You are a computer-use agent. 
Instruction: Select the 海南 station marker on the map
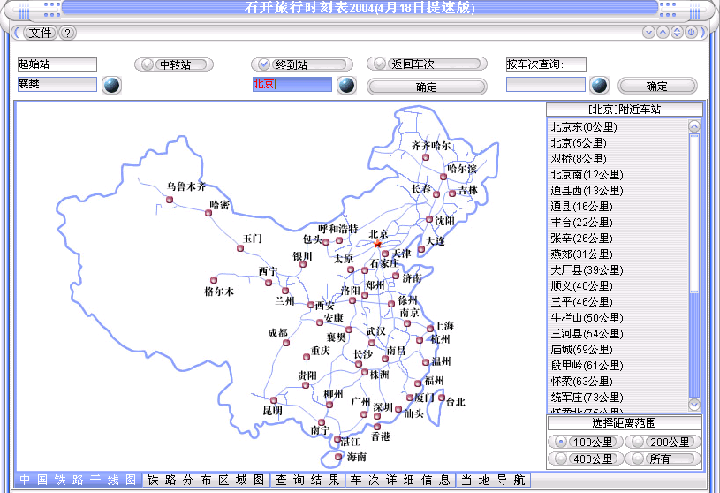click(x=338, y=456)
